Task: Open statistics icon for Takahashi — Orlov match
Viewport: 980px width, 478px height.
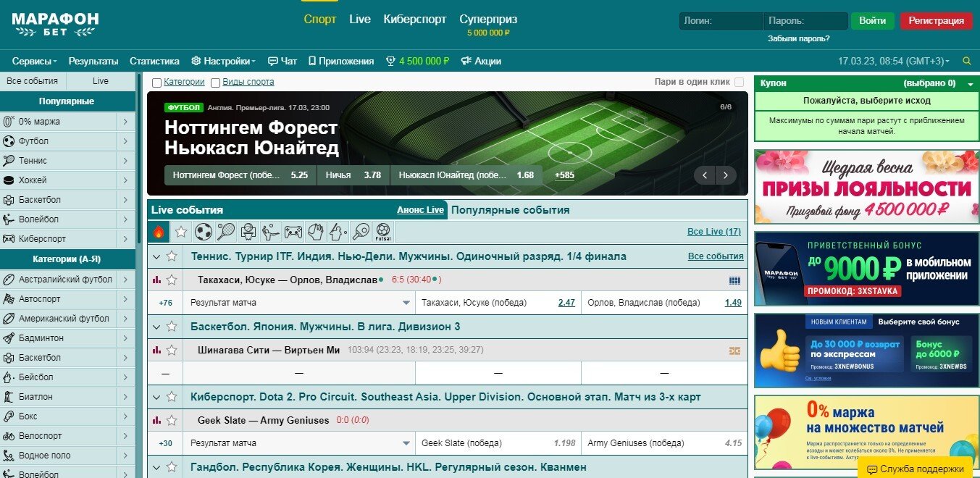Action: [156, 280]
